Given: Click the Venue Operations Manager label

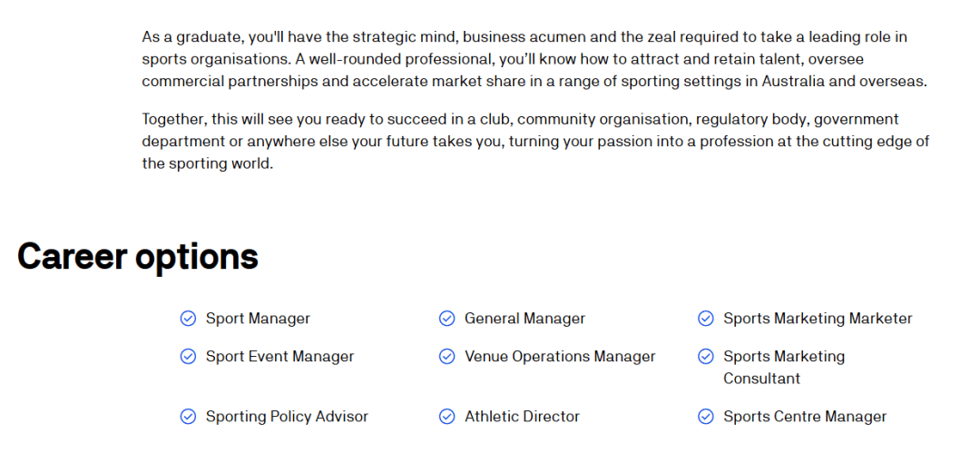Looking at the screenshot, I should point(560,357).
